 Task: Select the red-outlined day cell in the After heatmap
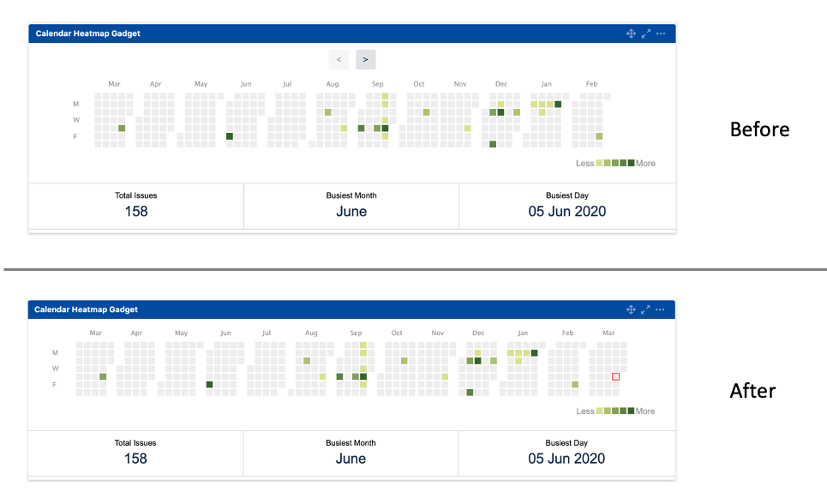615,376
